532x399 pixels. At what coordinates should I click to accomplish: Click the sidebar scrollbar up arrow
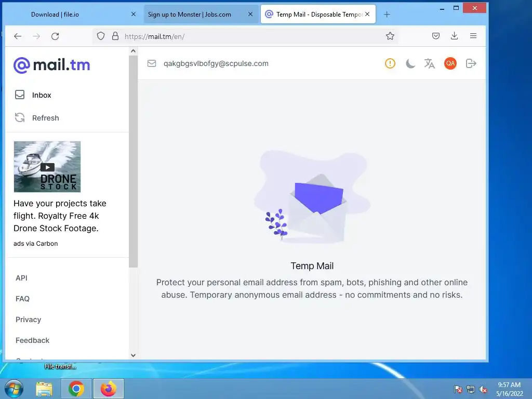[134, 51]
